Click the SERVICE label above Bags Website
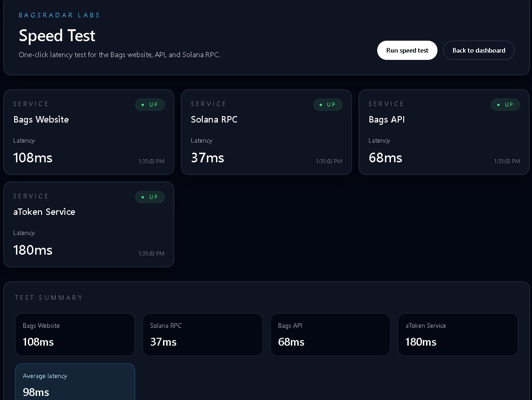This screenshot has width=532, height=400. pyautogui.click(x=31, y=104)
